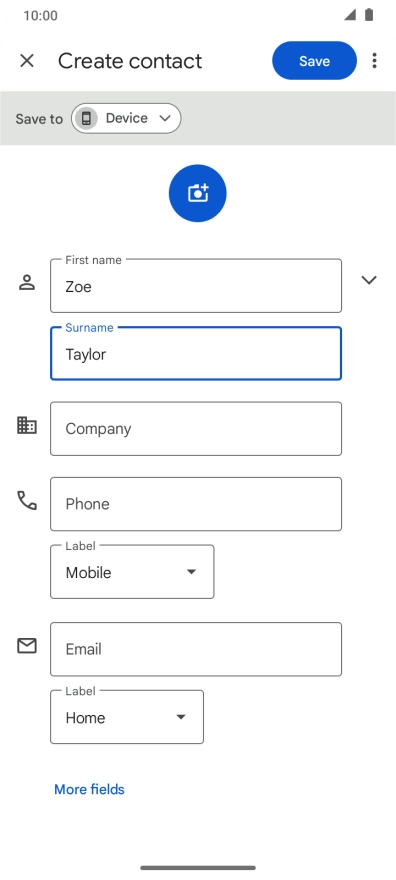This screenshot has height=880, width=396.
Task: Select the Company input field
Action: click(x=196, y=429)
